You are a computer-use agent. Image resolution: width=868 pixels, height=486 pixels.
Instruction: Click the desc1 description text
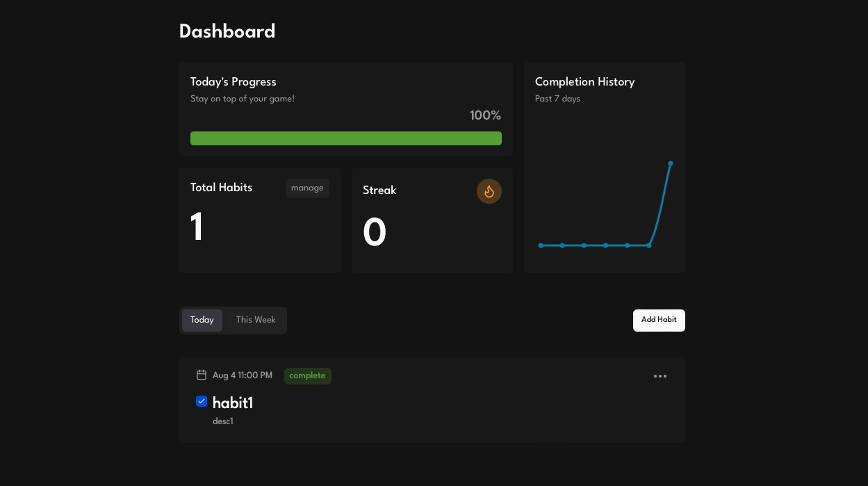[x=223, y=421]
